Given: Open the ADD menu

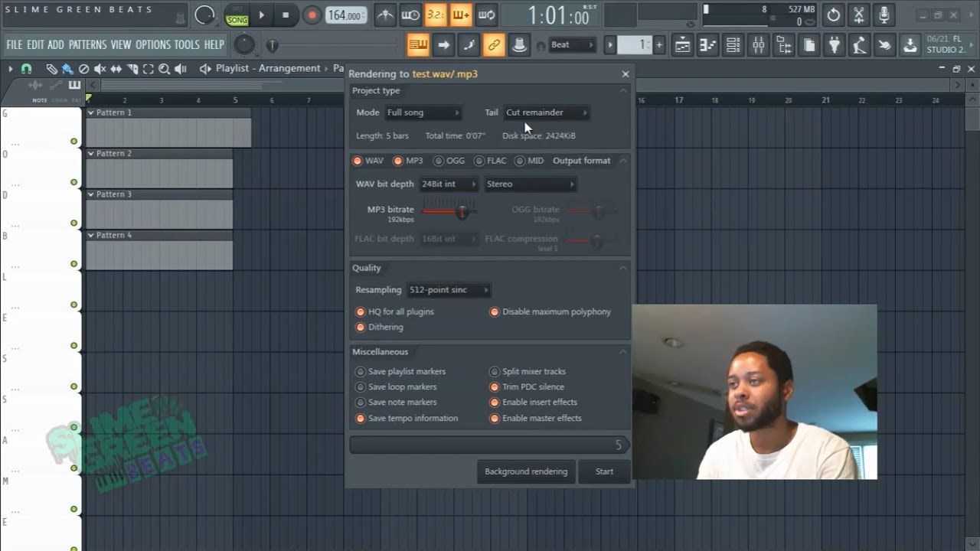Looking at the screenshot, I should (x=56, y=45).
